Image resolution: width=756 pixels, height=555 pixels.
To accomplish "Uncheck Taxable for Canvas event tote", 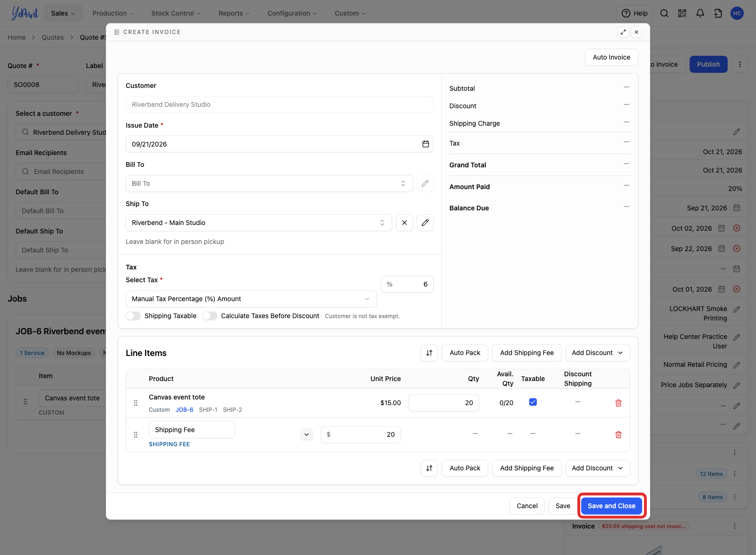I will click(x=533, y=402).
